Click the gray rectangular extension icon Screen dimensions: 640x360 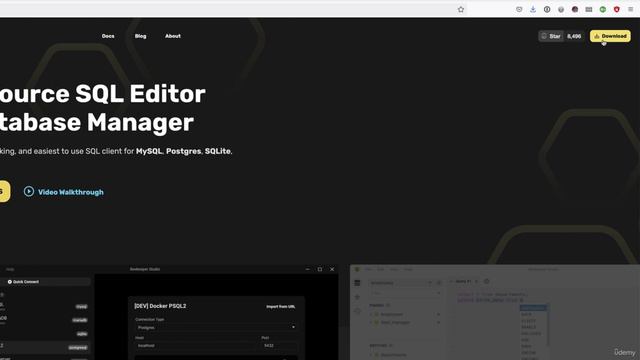589,9
